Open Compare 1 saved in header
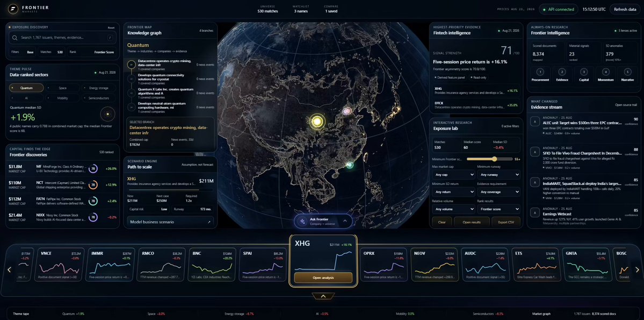The width and height of the screenshot is (644, 320). [x=331, y=9]
